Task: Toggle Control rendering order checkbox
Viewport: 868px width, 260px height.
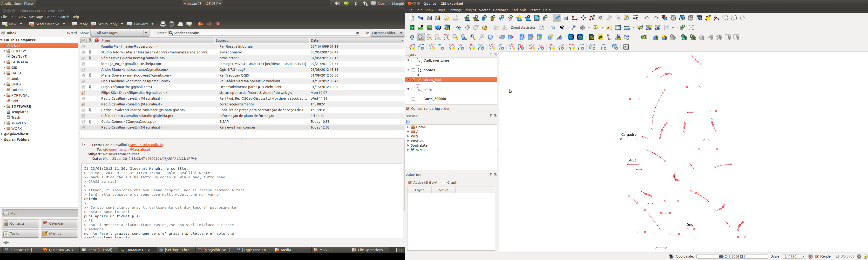Action: click(408, 109)
